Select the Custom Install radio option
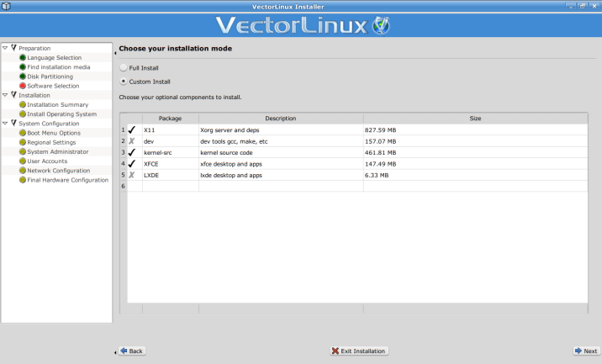The image size is (602, 364). click(124, 82)
